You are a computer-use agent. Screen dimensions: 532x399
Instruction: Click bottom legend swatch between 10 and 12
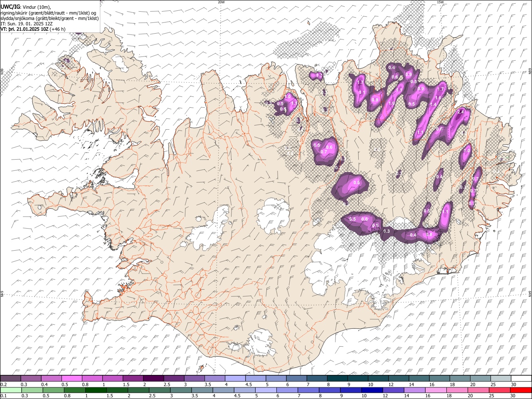tap(372, 390)
